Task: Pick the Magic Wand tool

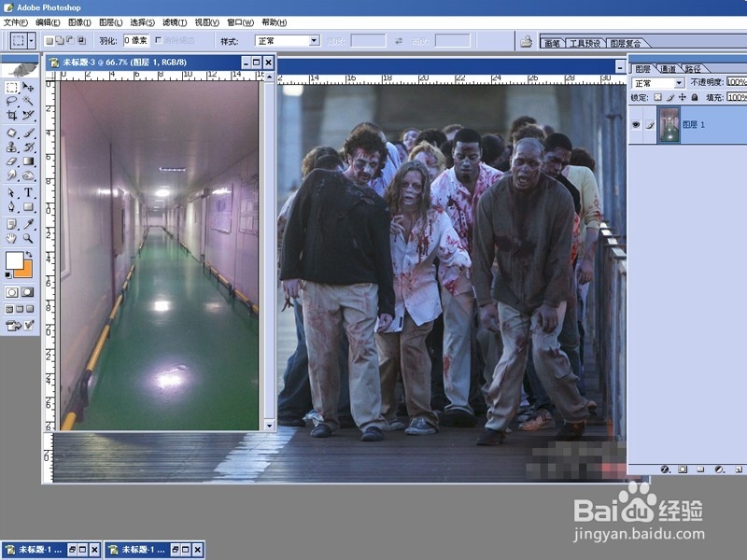Action: [28, 101]
